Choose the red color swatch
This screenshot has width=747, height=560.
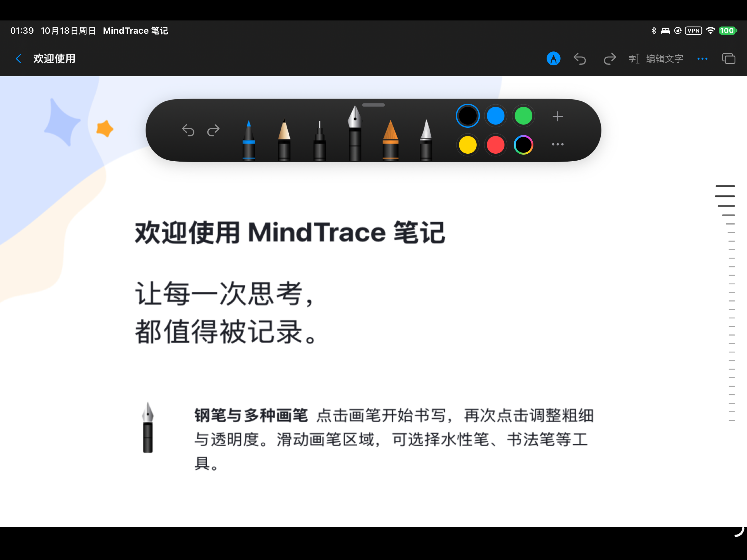point(495,145)
